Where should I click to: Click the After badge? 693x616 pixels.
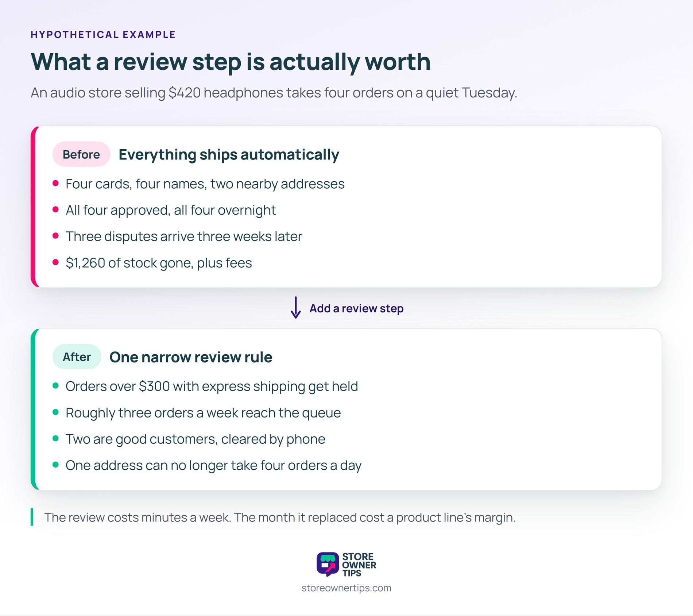[x=77, y=357]
